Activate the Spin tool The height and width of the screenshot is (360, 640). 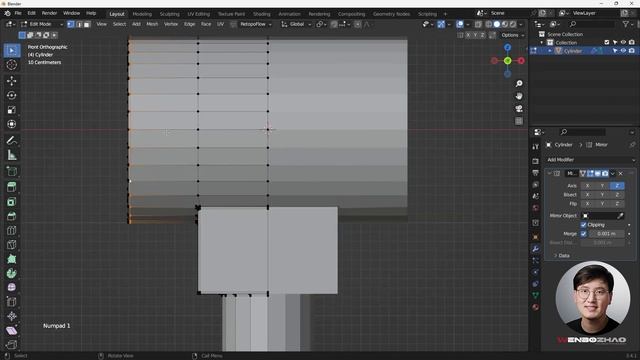point(12,273)
